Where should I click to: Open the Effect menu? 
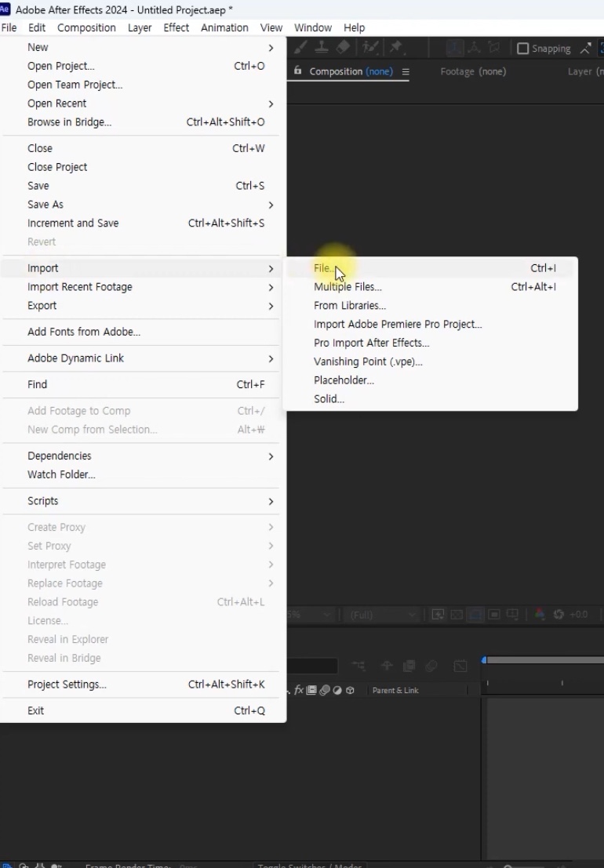pyautogui.click(x=176, y=27)
